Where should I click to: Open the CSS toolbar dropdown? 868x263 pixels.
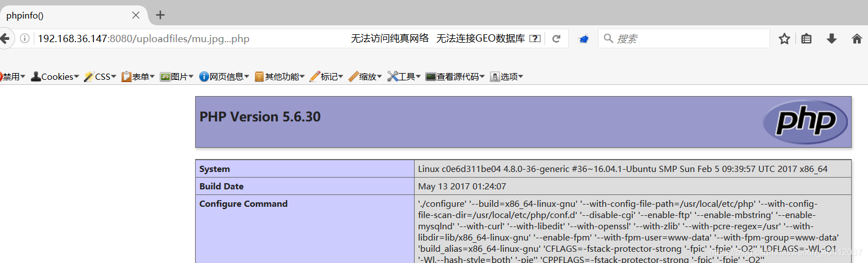(100, 77)
